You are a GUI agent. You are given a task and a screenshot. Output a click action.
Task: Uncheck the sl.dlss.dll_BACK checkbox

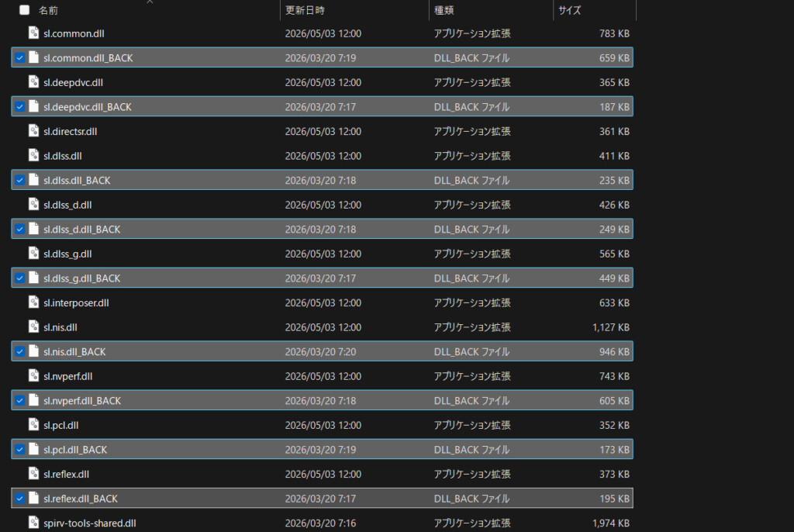coord(19,181)
